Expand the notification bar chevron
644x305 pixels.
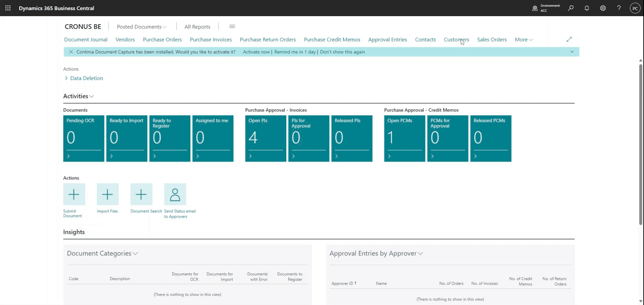pos(572,52)
